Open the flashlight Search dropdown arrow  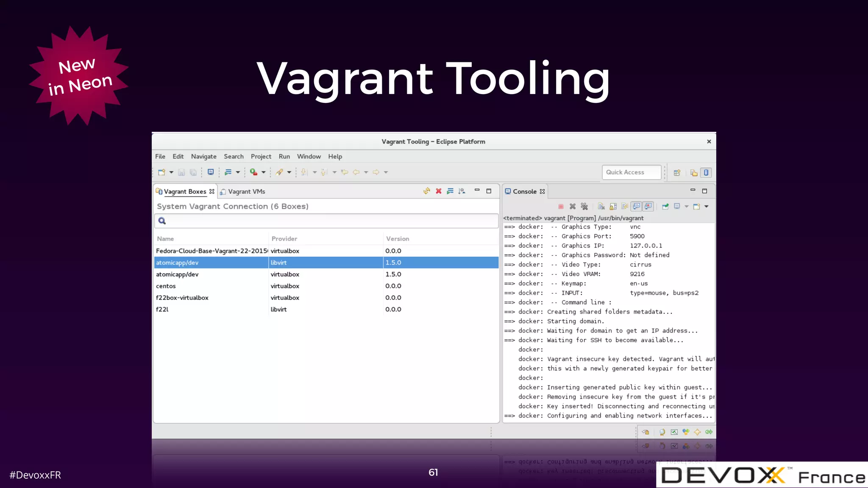coord(289,172)
